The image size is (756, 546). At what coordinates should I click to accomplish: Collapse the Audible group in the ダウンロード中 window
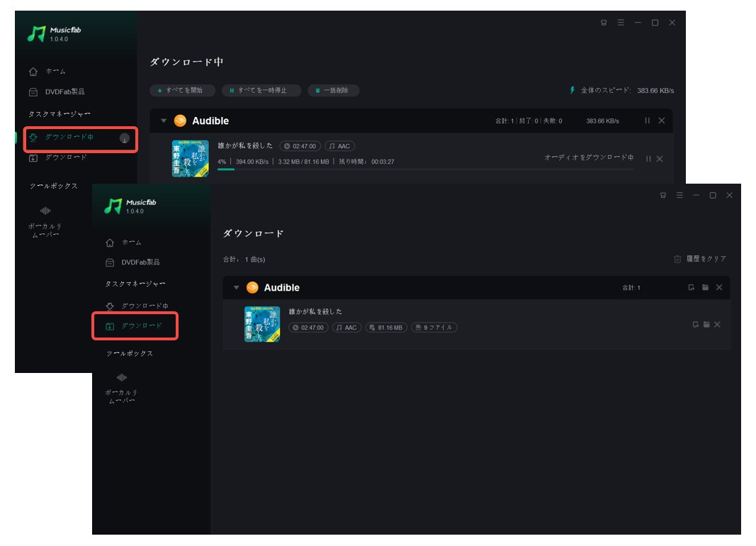point(164,121)
